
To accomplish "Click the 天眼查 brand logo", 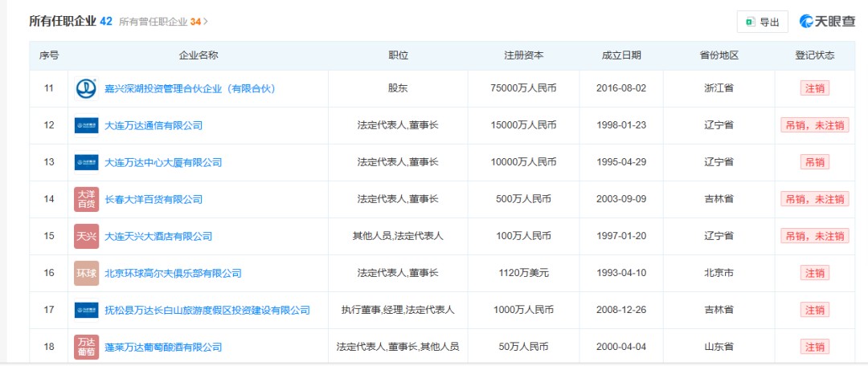I will [x=827, y=22].
